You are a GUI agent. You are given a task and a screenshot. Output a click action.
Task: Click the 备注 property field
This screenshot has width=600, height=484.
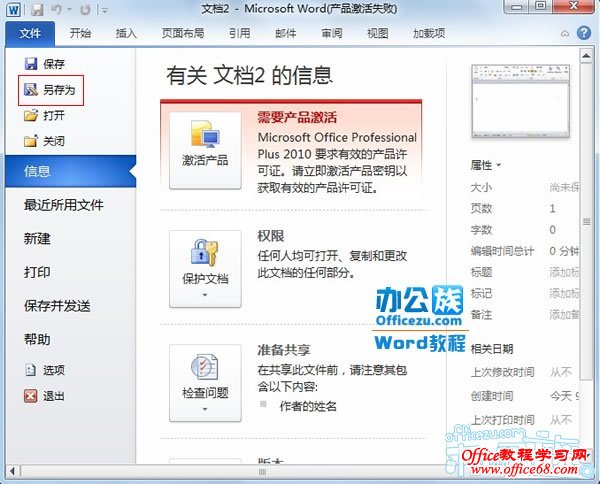click(x=564, y=315)
